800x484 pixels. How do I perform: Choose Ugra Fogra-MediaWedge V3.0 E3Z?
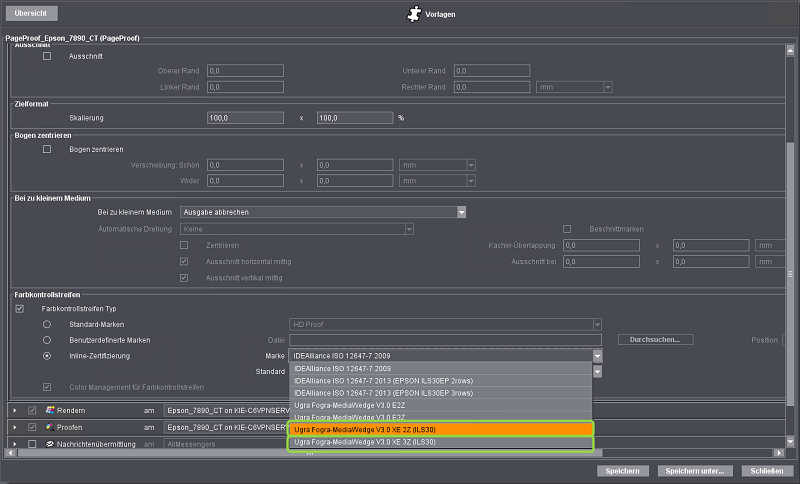point(441,417)
